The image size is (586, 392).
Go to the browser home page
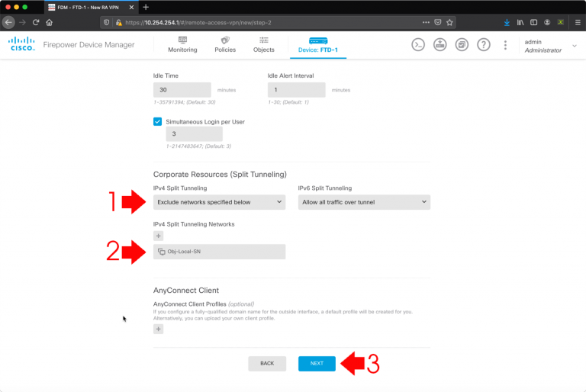tap(50, 22)
